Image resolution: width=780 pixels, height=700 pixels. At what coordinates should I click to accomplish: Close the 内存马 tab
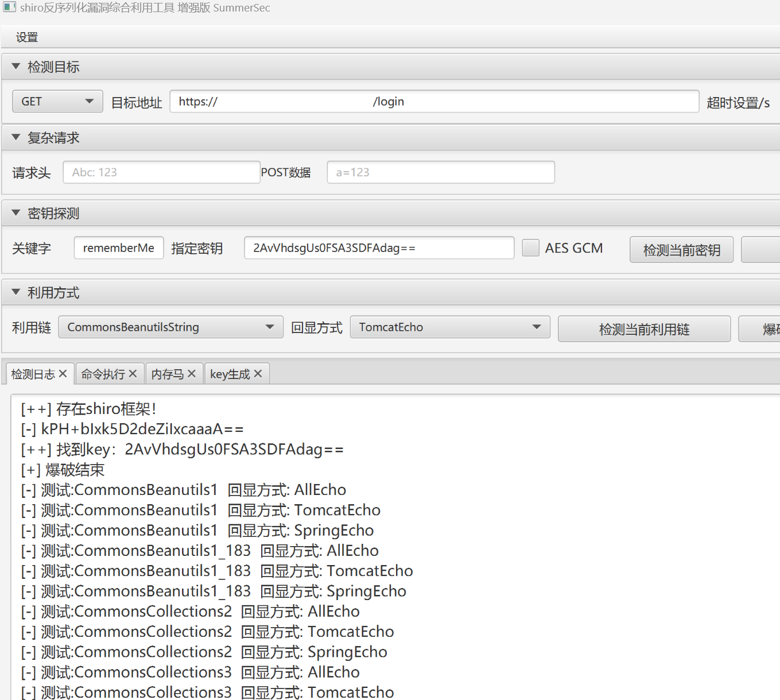click(192, 374)
